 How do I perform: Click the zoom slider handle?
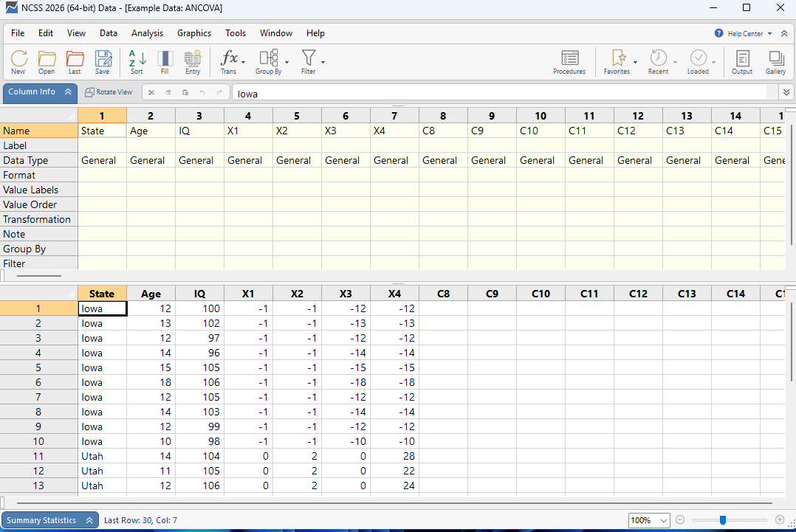(x=723, y=520)
